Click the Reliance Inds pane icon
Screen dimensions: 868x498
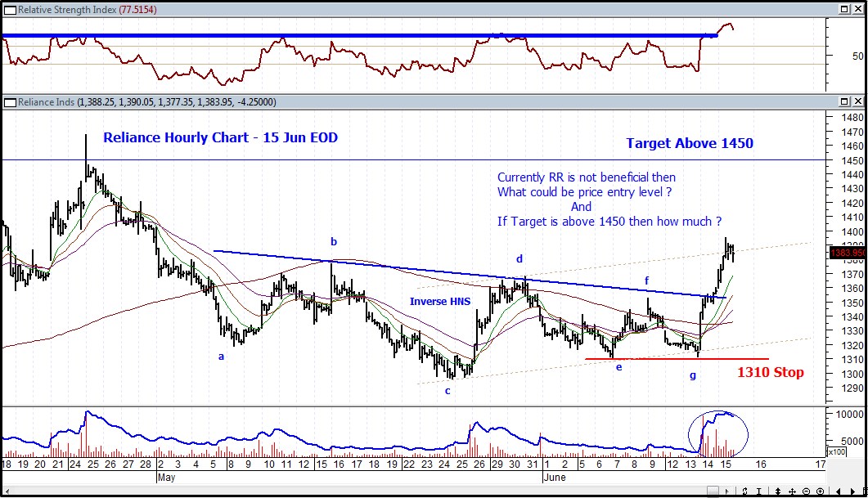point(10,102)
